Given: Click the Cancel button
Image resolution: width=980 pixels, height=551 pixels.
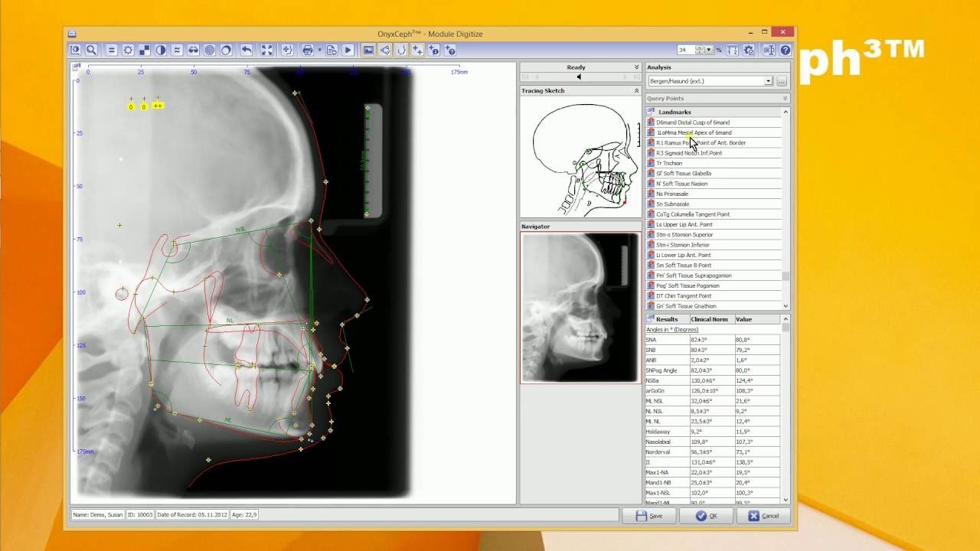Looking at the screenshot, I should click(x=763, y=516).
